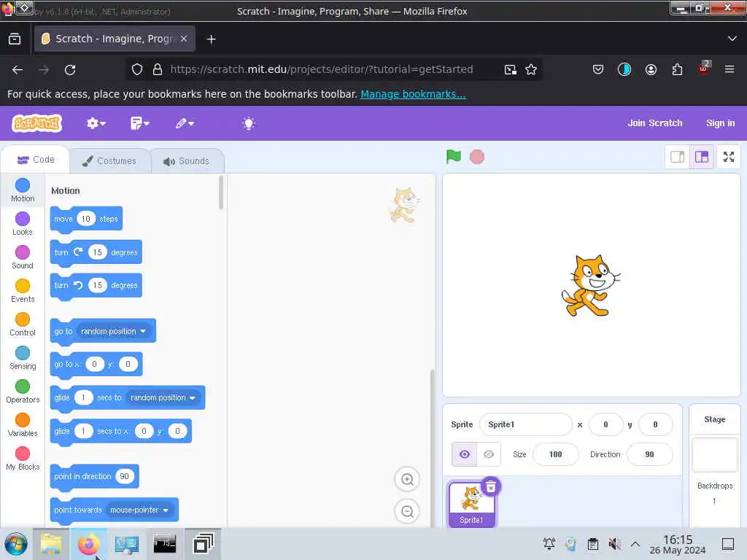Click the green flag to run project
Screen dimensions: 747x560
[453, 157]
